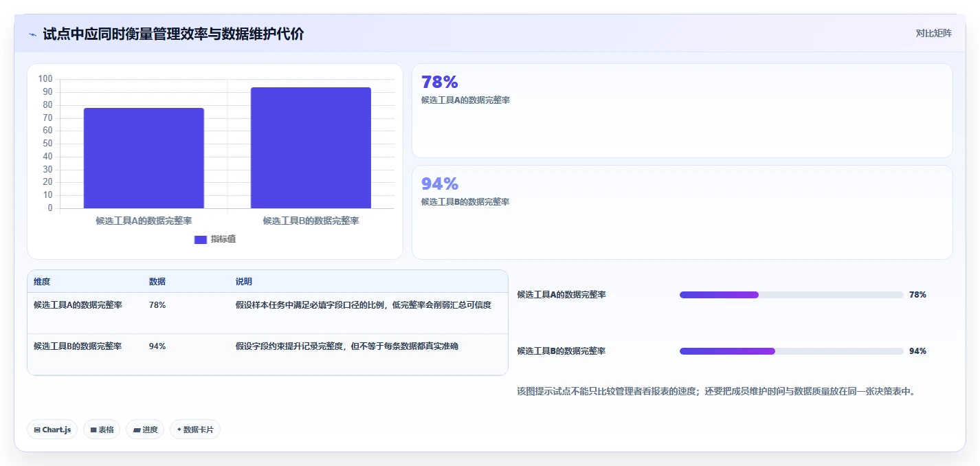This screenshot has width=980, height=466.
Task: Click the 表格 chip
Action: [102, 430]
